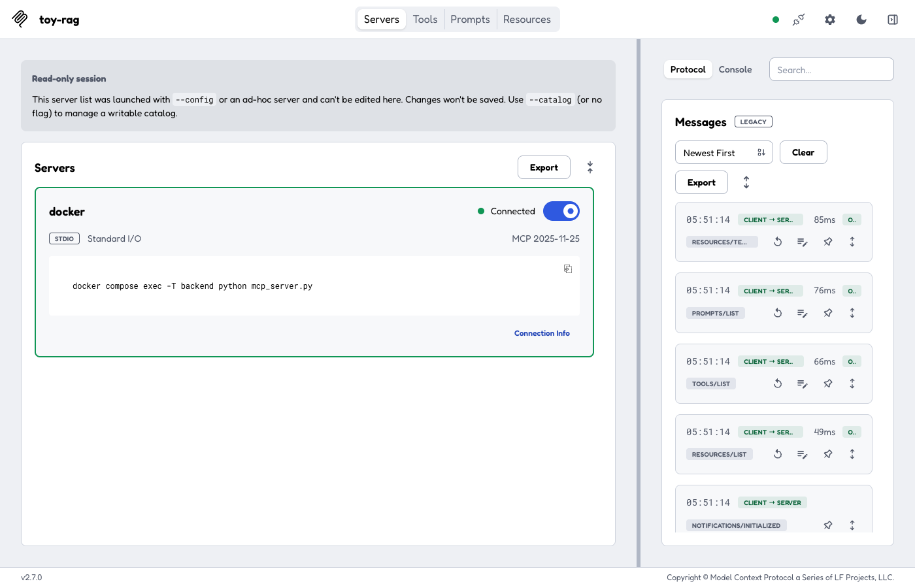The width and height of the screenshot is (915, 588).
Task: Expand the TOOLS/LIST message
Action: [x=852, y=384]
